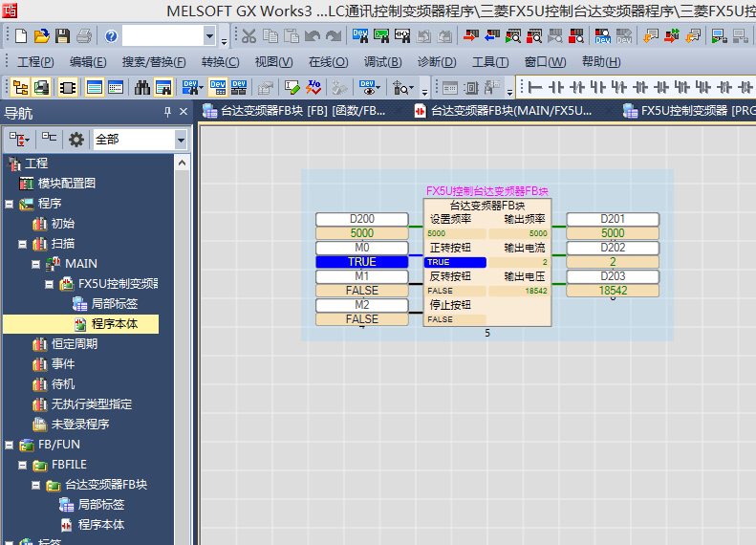
Task: Click the D201 output variable box
Action: tap(613, 219)
